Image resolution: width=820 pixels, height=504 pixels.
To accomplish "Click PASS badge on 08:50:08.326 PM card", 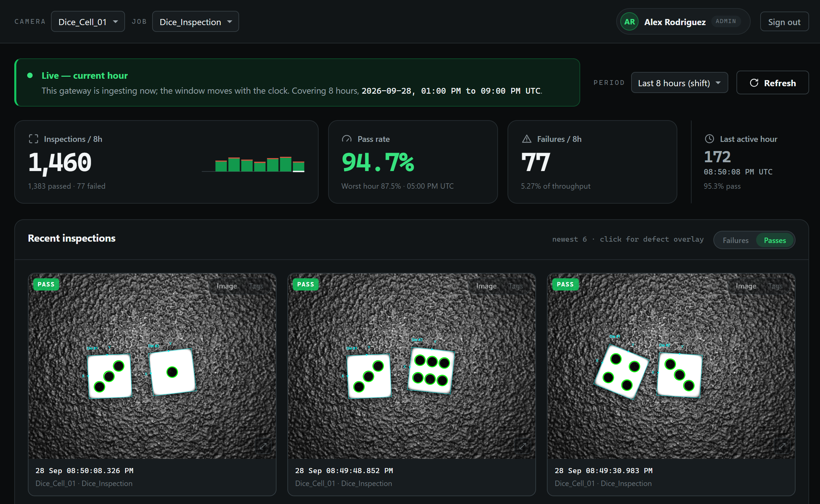I will coord(46,284).
